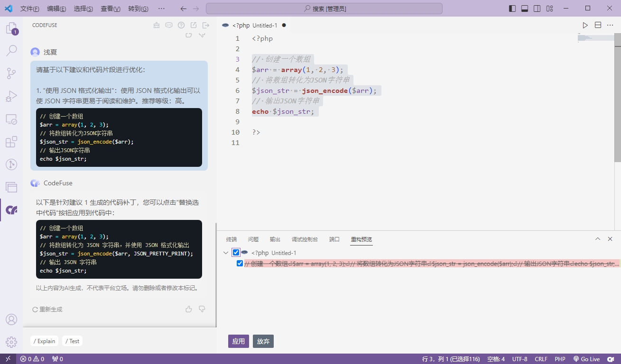Open editor more actions ellipsis
Image resolution: width=621 pixels, height=364 pixels.
pyautogui.click(x=610, y=25)
